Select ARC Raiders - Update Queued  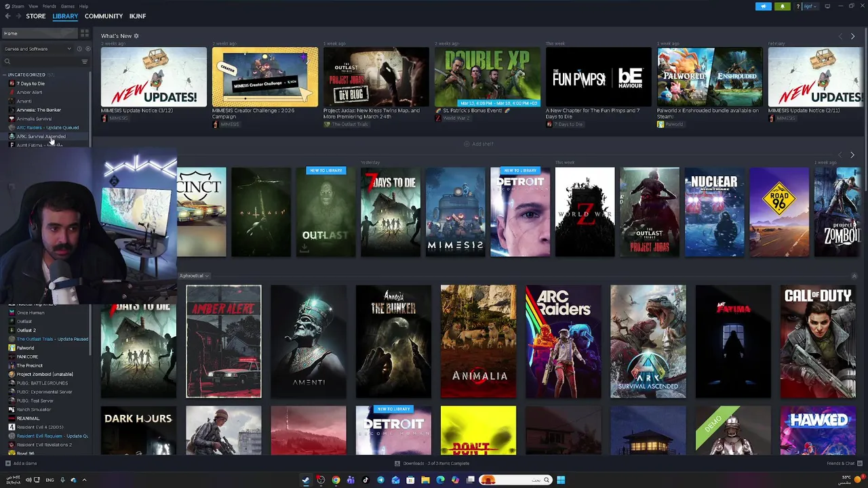point(47,127)
